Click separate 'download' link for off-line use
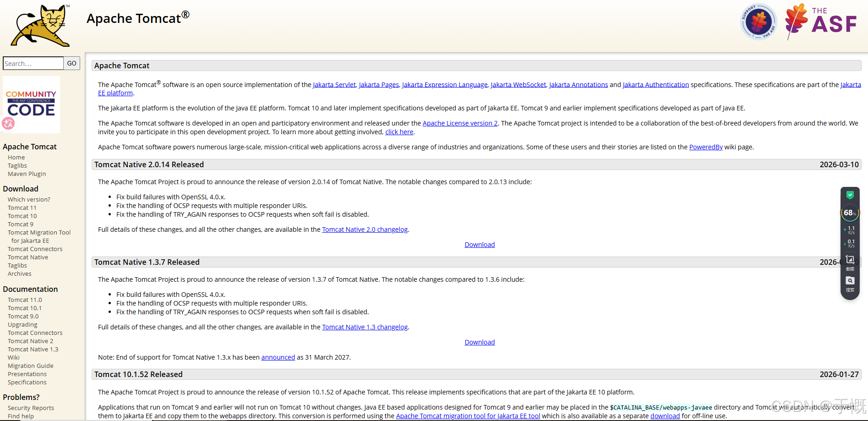This screenshot has height=421, width=868. 665,416
